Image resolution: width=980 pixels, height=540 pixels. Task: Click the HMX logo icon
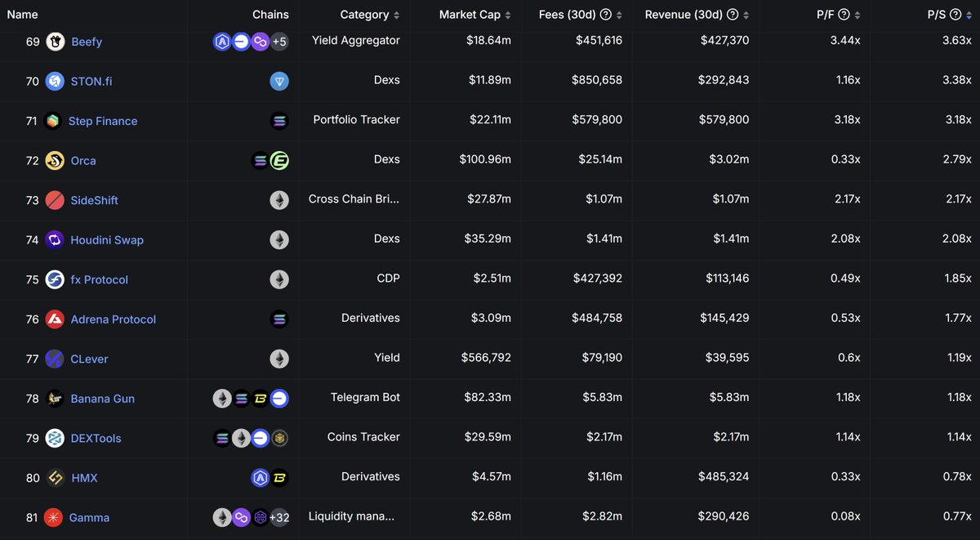pos(56,477)
